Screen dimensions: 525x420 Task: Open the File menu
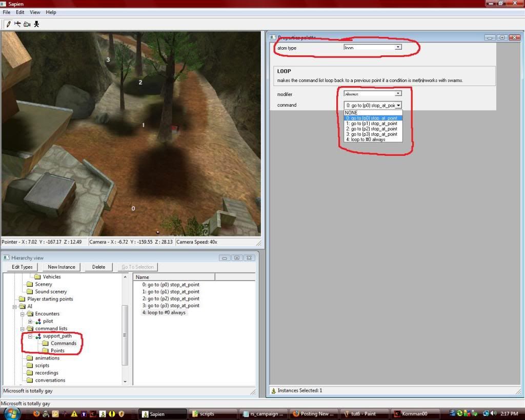pyautogui.click(x=6, y=12)
